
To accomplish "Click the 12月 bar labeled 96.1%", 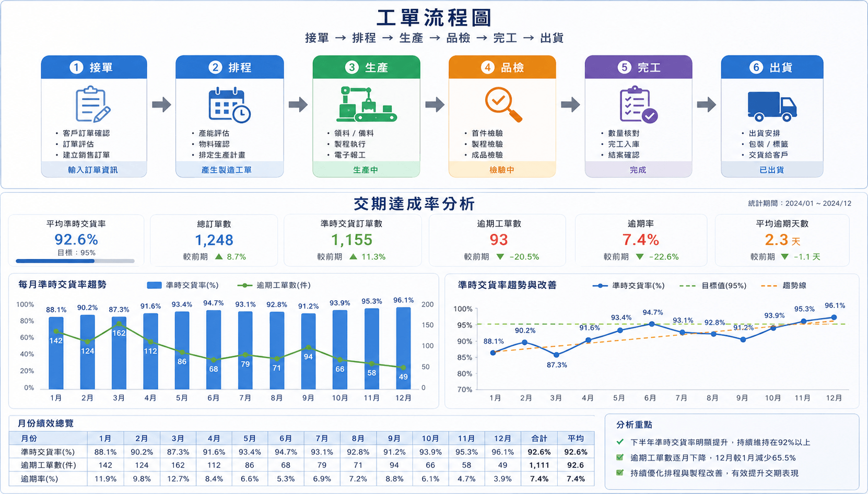I will click(403, 348).
